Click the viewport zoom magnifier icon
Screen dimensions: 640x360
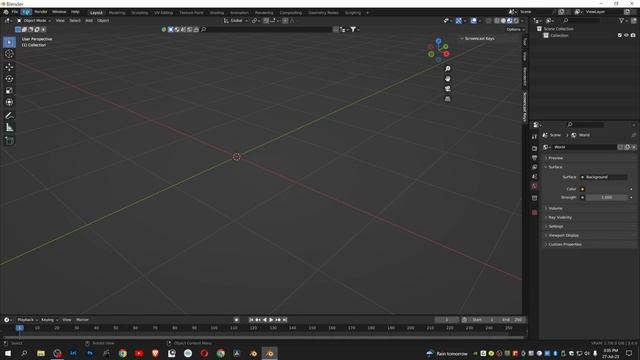point(447,69)
